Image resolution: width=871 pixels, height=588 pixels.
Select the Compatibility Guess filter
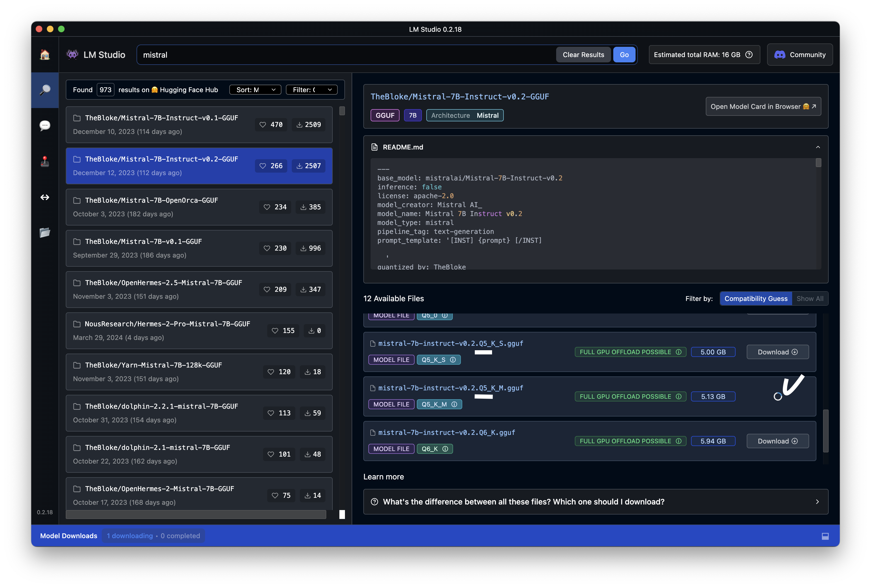[756, 298]
